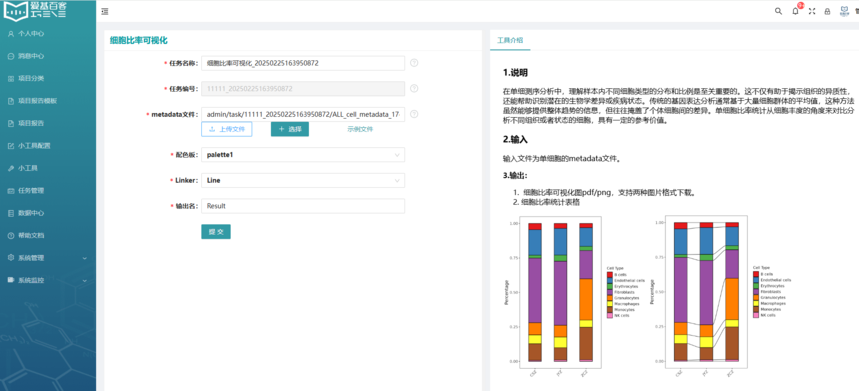Image resolution: width=859 pixels, height=391 pixels.
Task: Open the 示例文件 sample file link
Action: 360,129
